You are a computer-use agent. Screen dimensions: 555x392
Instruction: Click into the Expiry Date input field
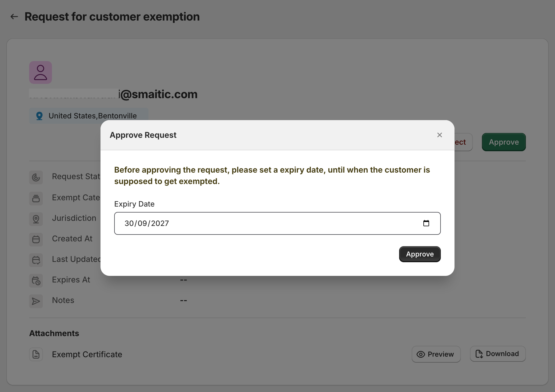pos(277,223)
